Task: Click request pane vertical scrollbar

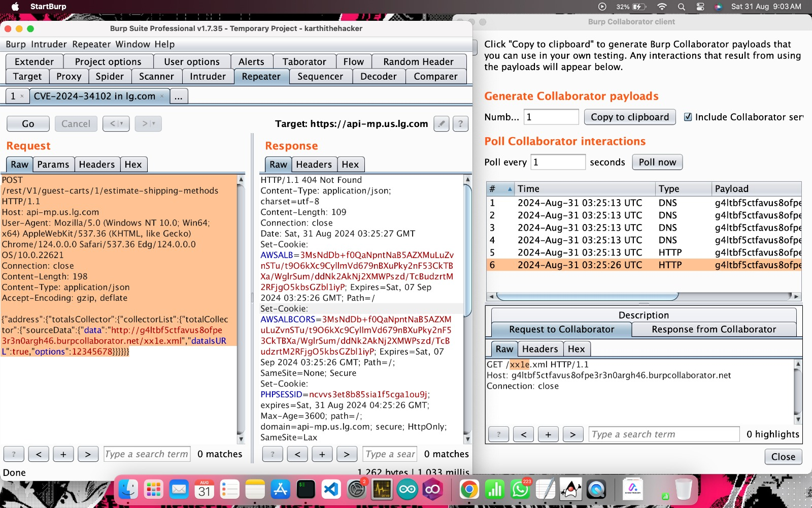Action: (x=241, y=309)
